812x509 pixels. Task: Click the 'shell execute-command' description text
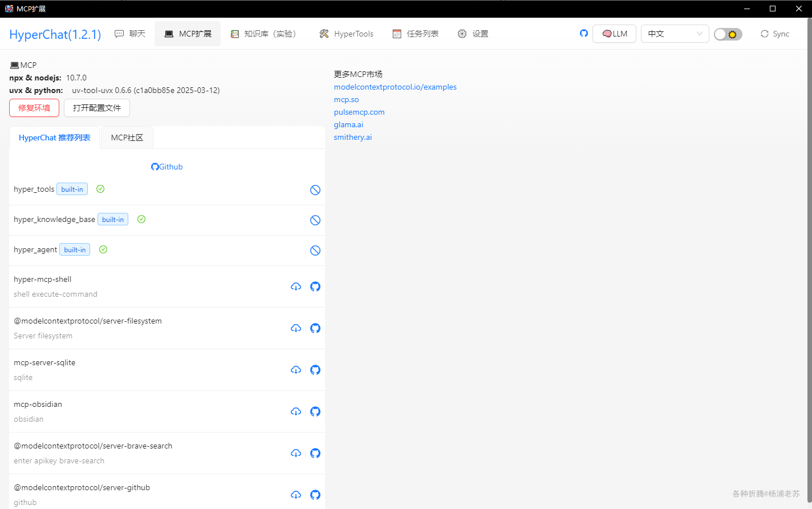click(x=55, y=294)
